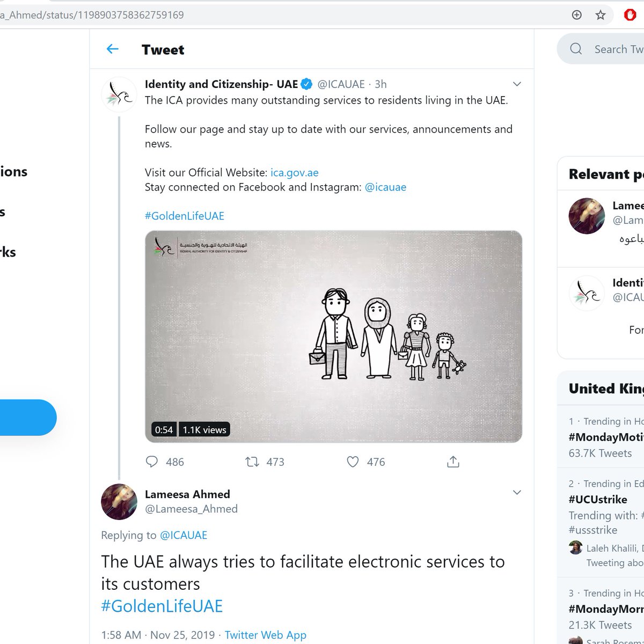644x644 pixels.
Task: Focus the Search Twitter field
Action: 601,49
